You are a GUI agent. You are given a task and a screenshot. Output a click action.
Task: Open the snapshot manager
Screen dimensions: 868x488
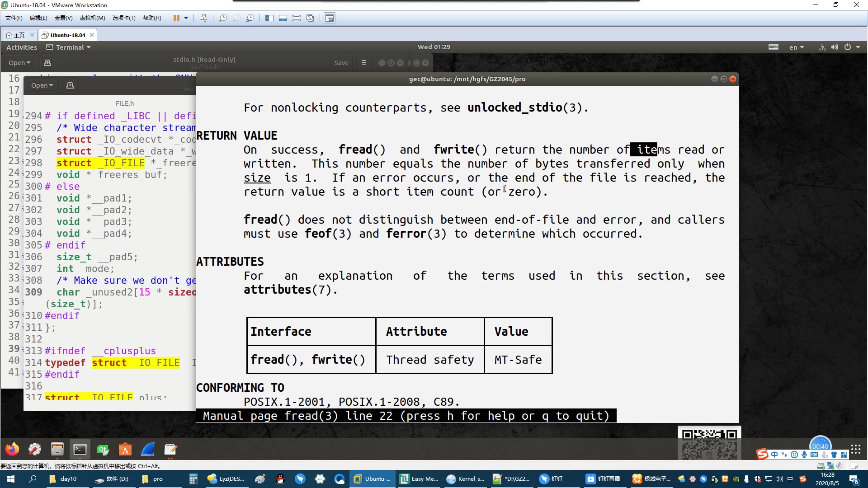pyautogui.click(x=250, y=18)
